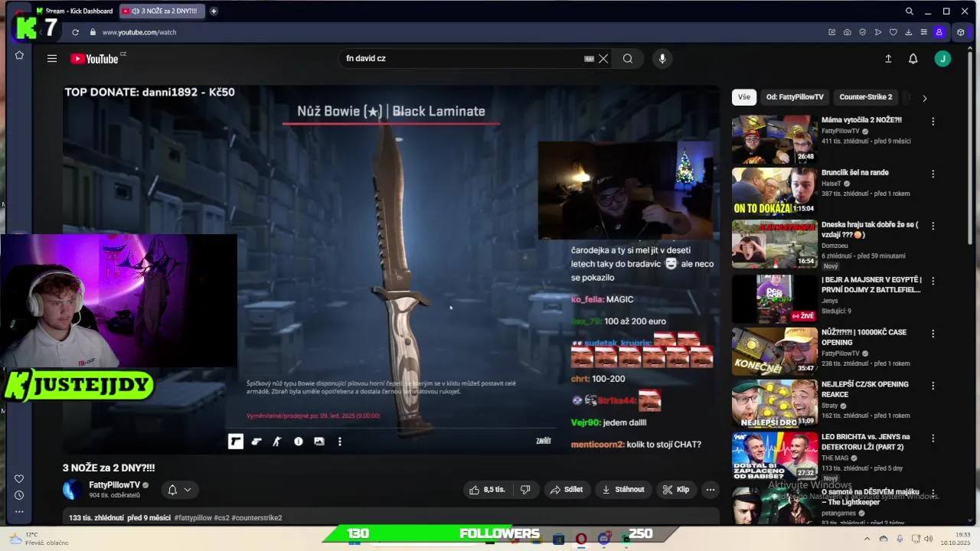This screenshot has width=980, height=551.
Task: Click the search magnifier button
Action: point(628,58)
